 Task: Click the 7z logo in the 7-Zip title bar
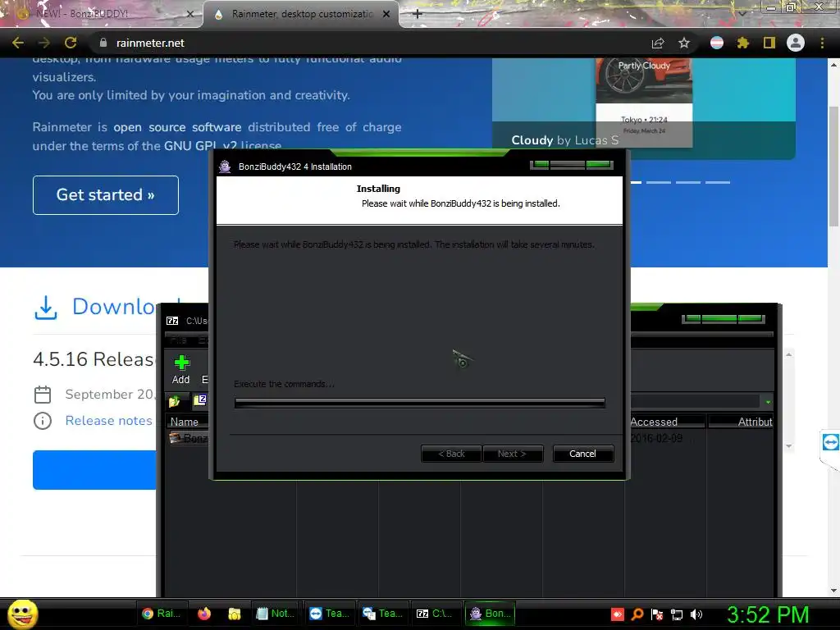[x=172, y=321]
